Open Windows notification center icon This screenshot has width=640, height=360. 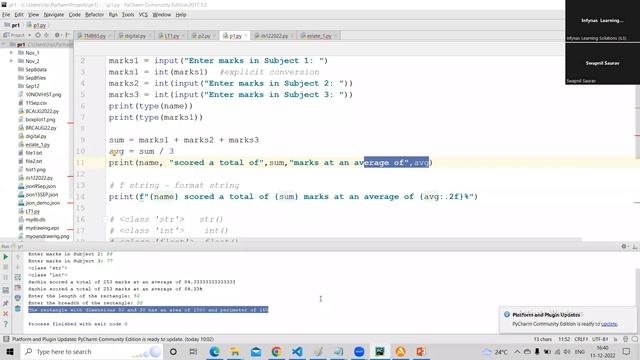627,351
